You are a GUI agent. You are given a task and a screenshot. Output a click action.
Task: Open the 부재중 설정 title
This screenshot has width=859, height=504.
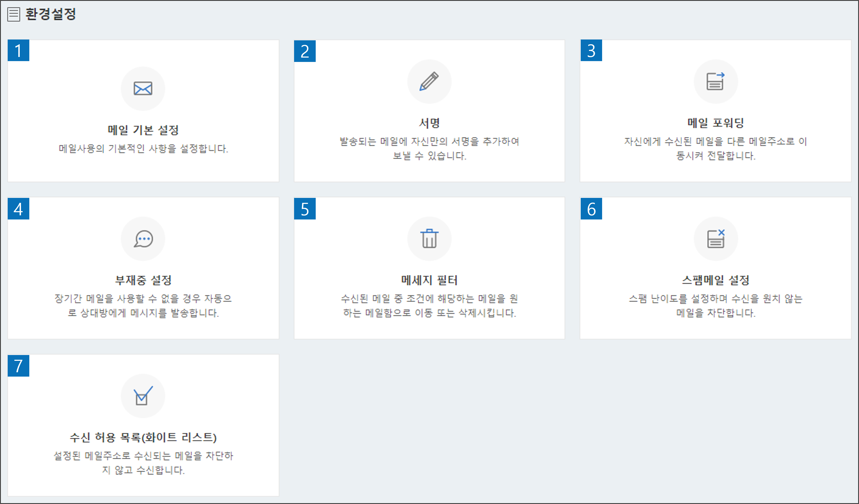(143, 280)
